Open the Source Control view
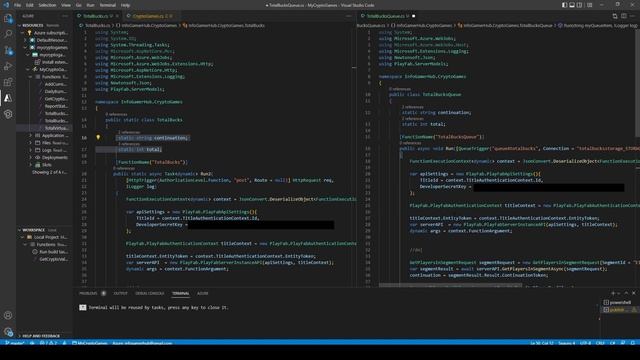Viewport: 640px width, 360px height. [x=8, y=50]
